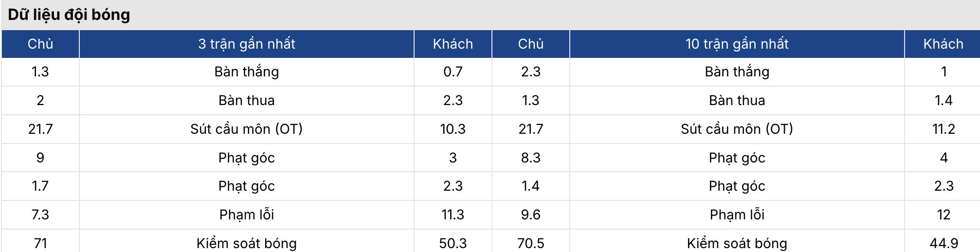Click 'Kiểm soát bóng' in the 10-match table
Viewport: 980px width, 252px height.
(737, 243)
